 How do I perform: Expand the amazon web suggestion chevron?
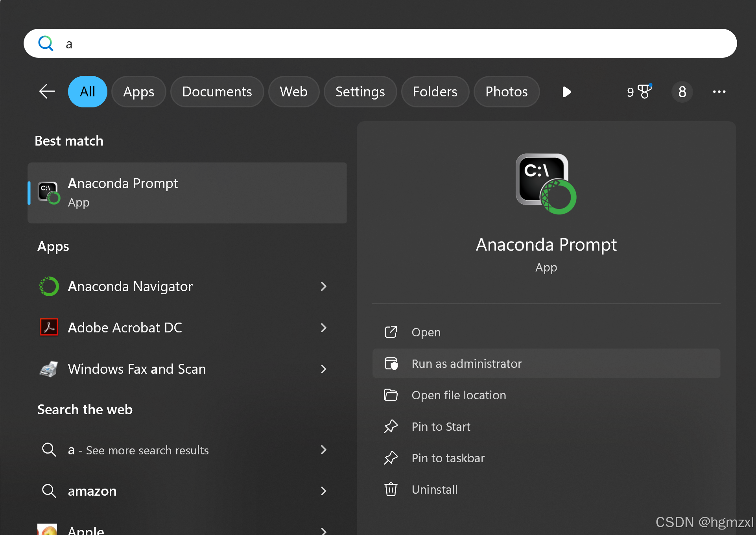click(323, 491)
